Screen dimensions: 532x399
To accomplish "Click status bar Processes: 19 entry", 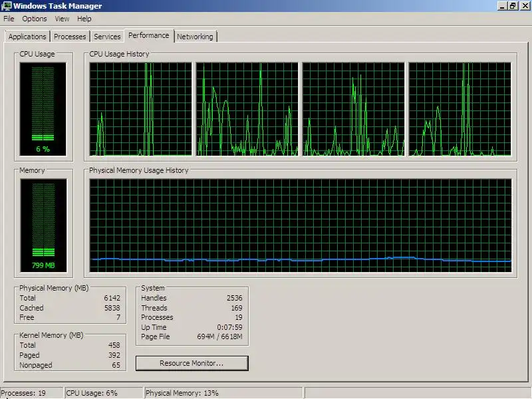I will click(31, 393).
